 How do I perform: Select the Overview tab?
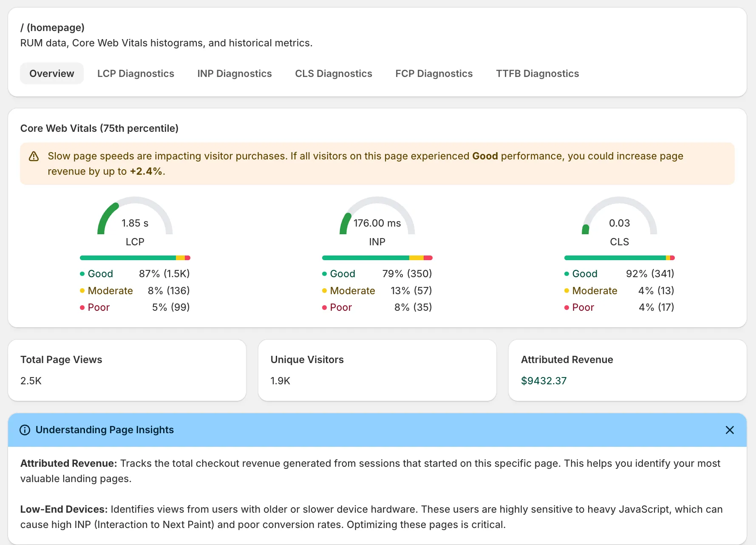coord(52,74)
